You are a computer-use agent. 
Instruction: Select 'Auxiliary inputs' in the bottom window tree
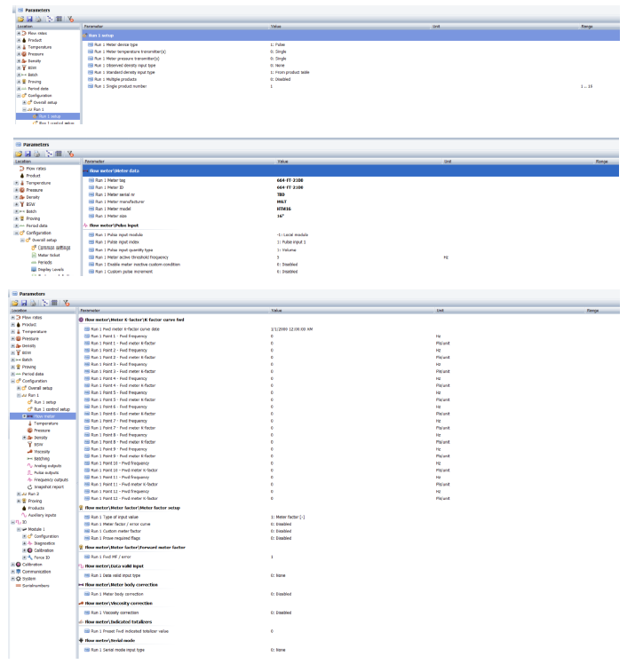pyautogui.click(x=42, y=515)
